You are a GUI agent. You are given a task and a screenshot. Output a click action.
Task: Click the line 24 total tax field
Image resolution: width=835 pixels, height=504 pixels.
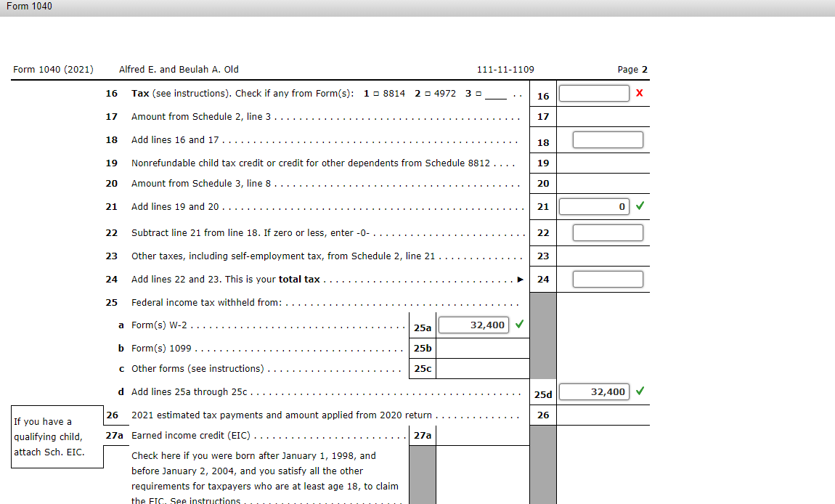click(x=608, y=278)
